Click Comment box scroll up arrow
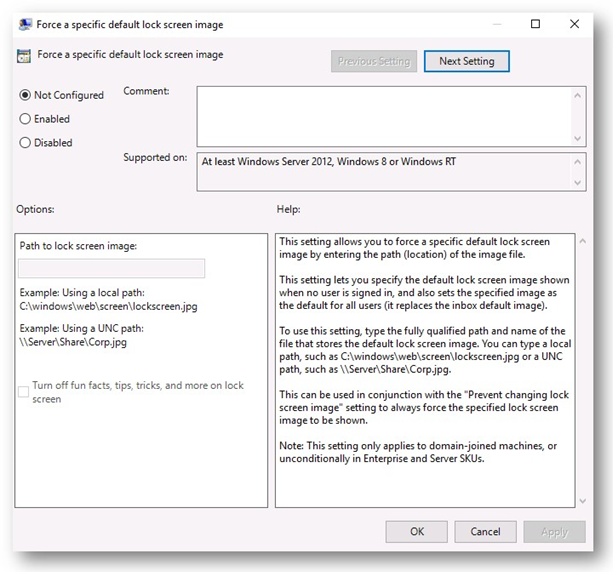This screenshot has height=572, width=613. coord(579,94)
